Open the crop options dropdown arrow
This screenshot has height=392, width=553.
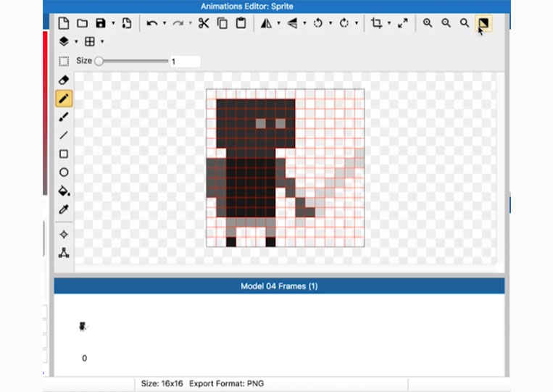(x=389, y=23)
